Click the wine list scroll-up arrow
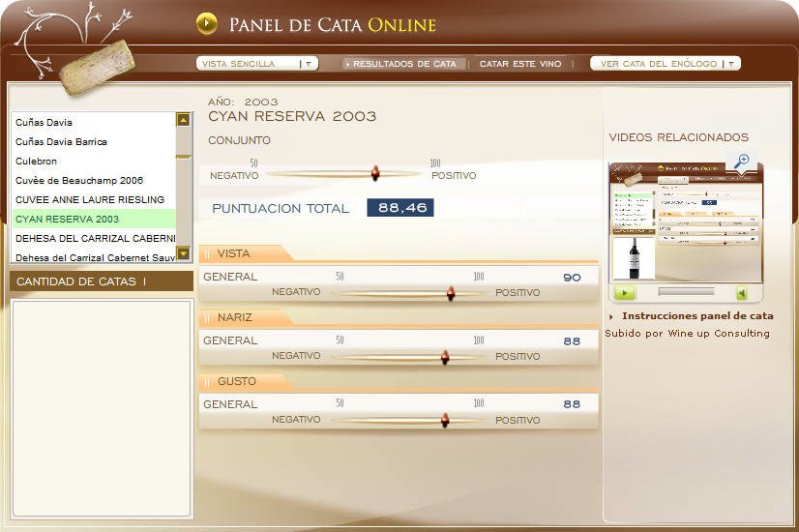Viewport: 799px width, 532px height. [183, 120]
